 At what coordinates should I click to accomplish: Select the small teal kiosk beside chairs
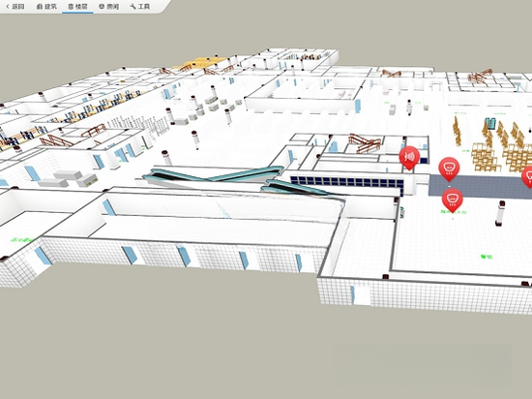click(490, 123)
